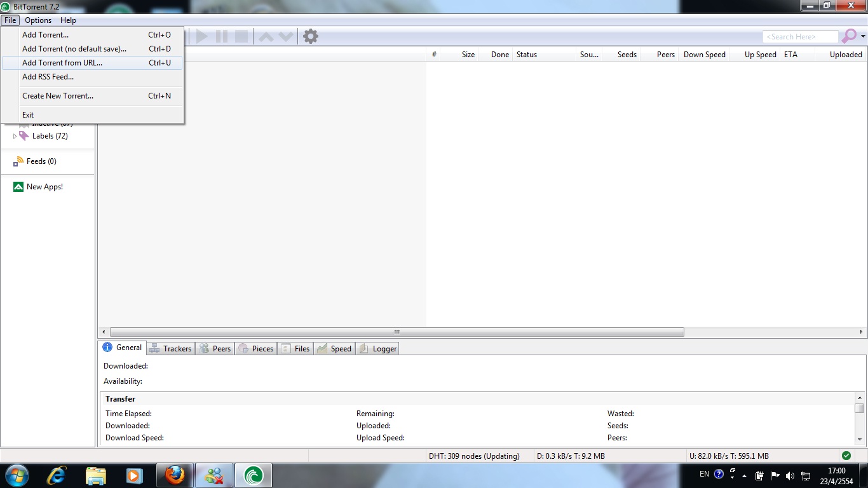The height and width of the screenshot is (488, 868).
Task: Switch to the Logger tab
Action: [377, 349]
